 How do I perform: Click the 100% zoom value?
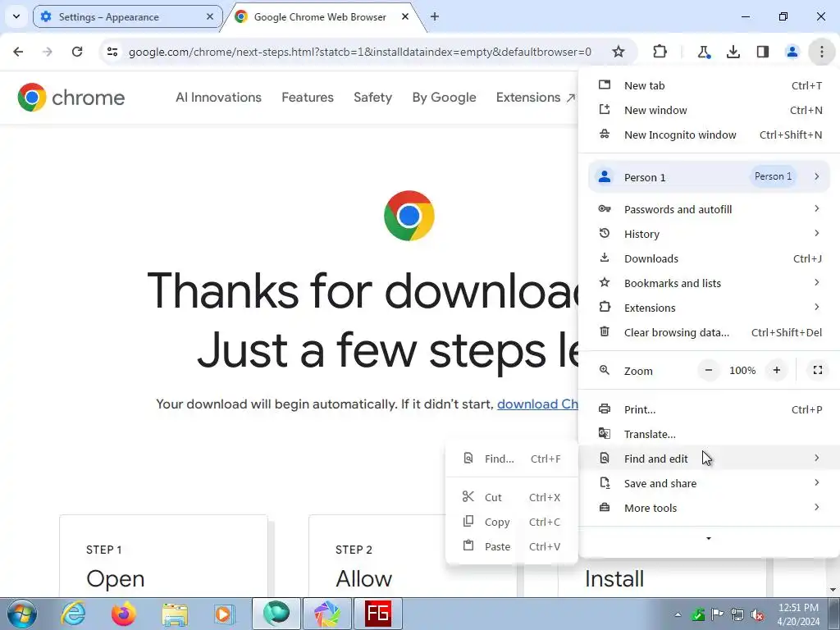point(742,370)
